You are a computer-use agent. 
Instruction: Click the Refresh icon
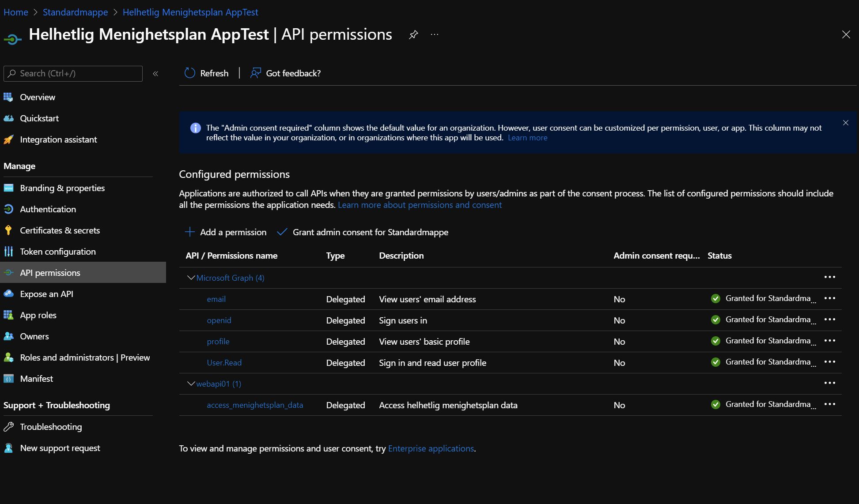click(189, 73)
